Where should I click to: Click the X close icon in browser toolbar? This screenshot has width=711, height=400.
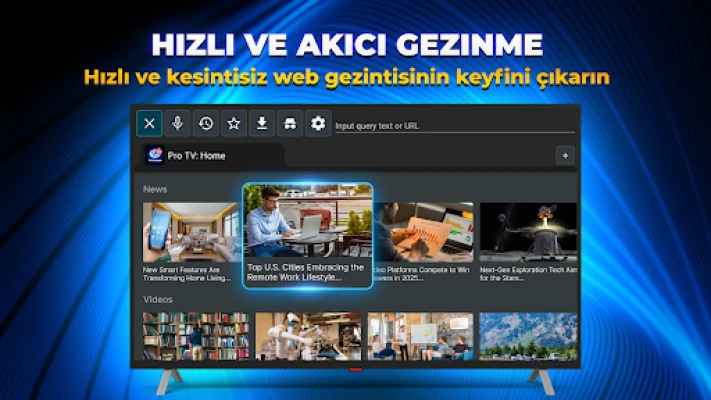(149, 123)
